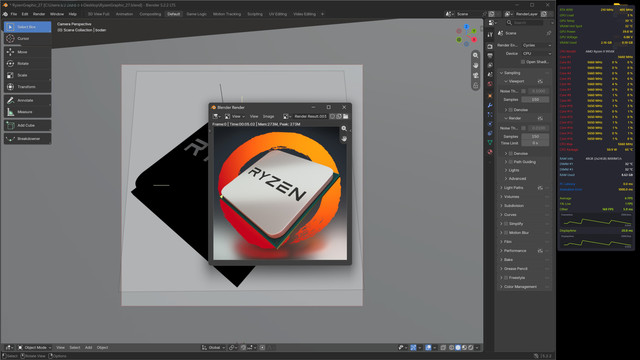Viewport: 640px width, 360px height.
Task: Select the Add Cube tool
Action: coord(27,125)
